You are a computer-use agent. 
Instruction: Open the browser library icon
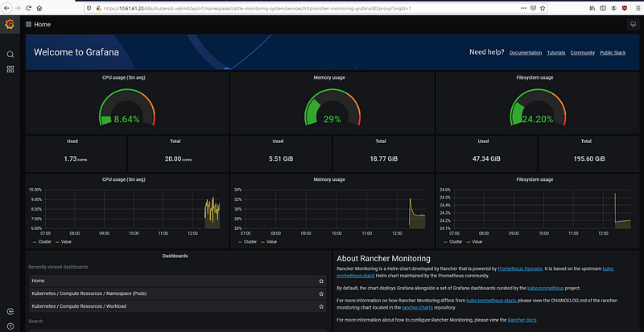click(x=592, y=8)
